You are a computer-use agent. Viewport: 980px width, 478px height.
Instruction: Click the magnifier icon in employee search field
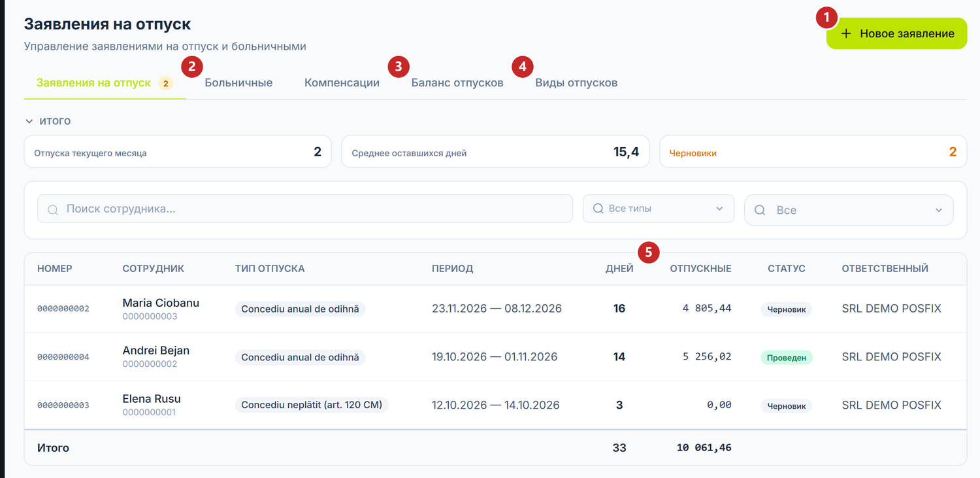(53, 209)
